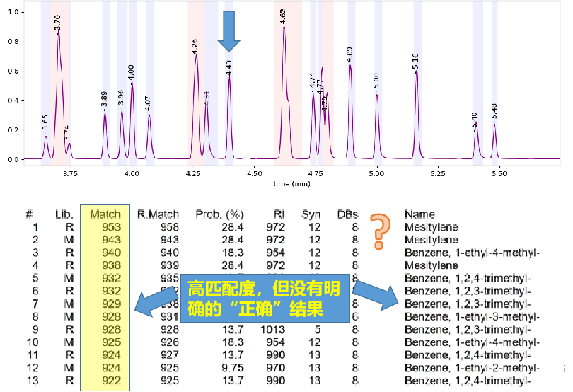This screenshot has height=392, width=573.
Task: Sort by the R.Match column header
Action: [158, 214]
